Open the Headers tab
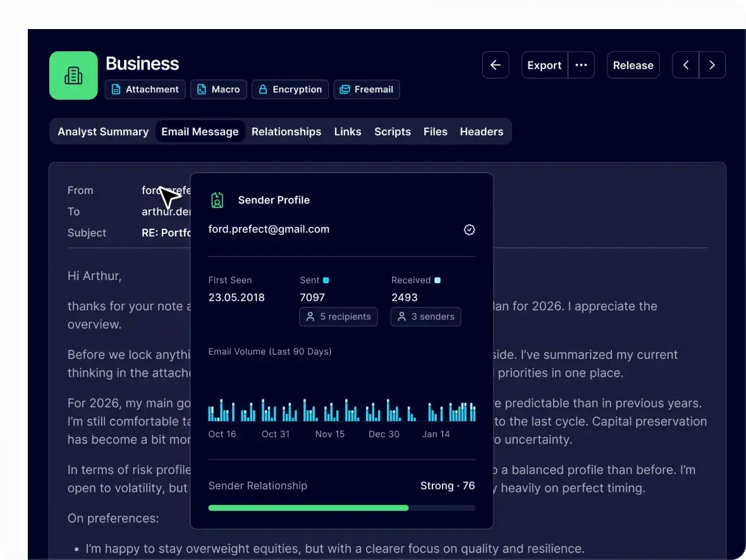 tap(481, 131)
